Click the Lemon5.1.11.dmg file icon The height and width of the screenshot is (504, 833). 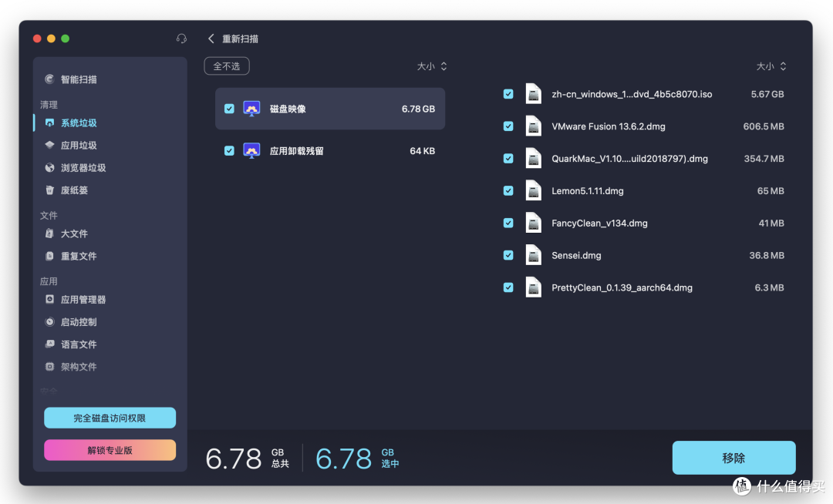coord(534,190)
